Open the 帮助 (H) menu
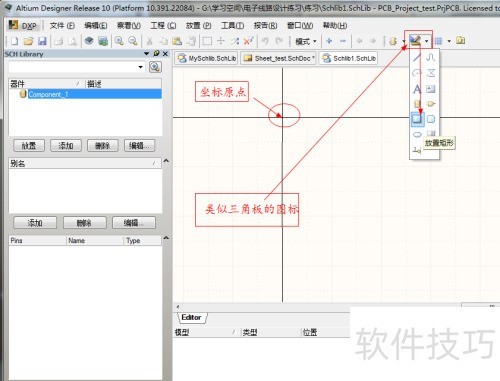Image resolution: width=500 pixels, height=381 pixels. click(335, 25)
